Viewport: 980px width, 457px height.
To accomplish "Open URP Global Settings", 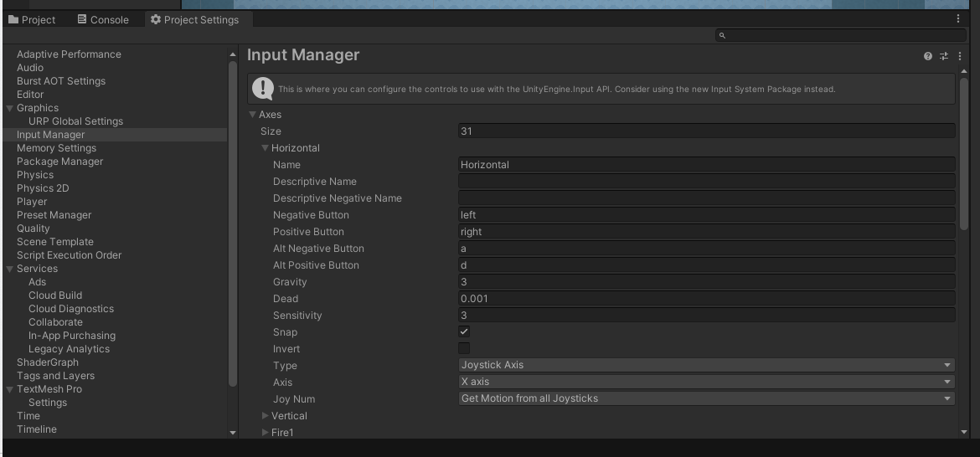I will [75, 121].
